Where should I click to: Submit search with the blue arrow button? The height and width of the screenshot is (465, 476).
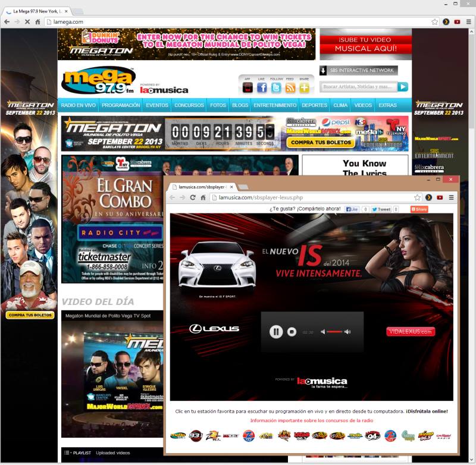(403, 87)
